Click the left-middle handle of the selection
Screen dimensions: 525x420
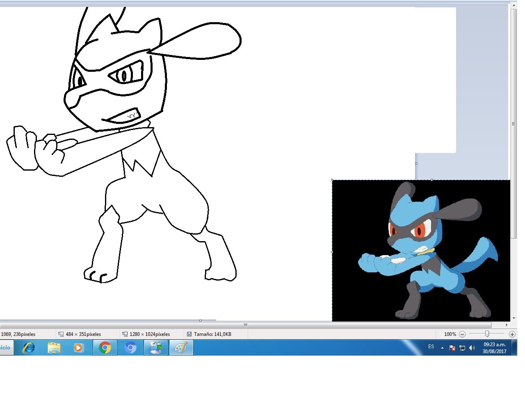tap(332, 252)
